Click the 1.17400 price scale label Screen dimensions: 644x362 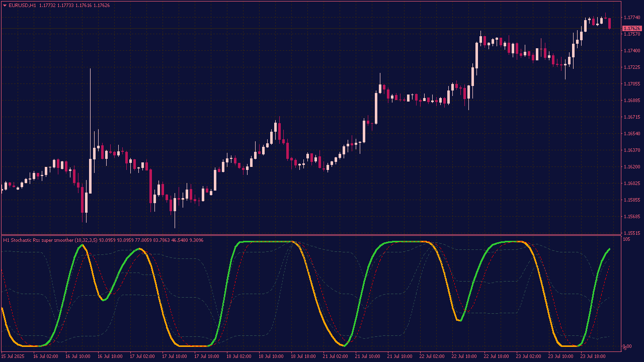pyautogui.click(x=631, y=51)
